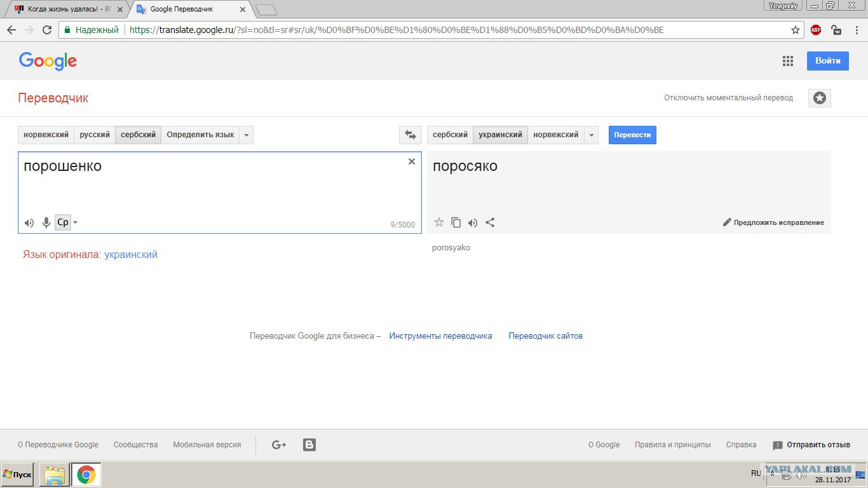This screenshot has width=868, height=488.
Task: Choose Определить язык auto-detect
Action: 200,135
